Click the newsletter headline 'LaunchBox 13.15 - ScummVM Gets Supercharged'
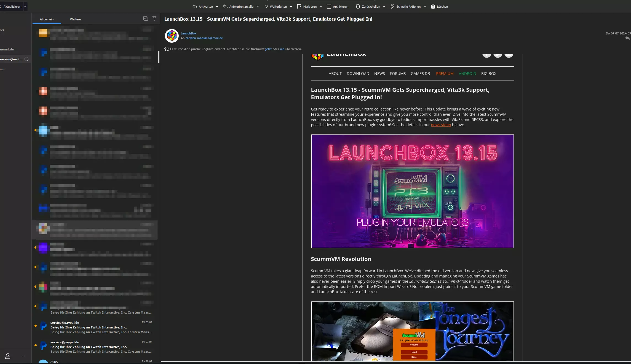631x364 pixels. [400, 93]
